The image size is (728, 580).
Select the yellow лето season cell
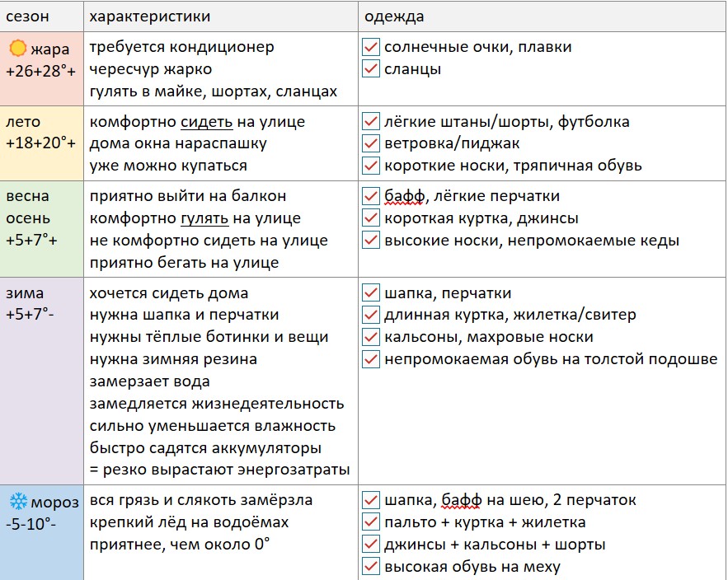coord(41,143)
